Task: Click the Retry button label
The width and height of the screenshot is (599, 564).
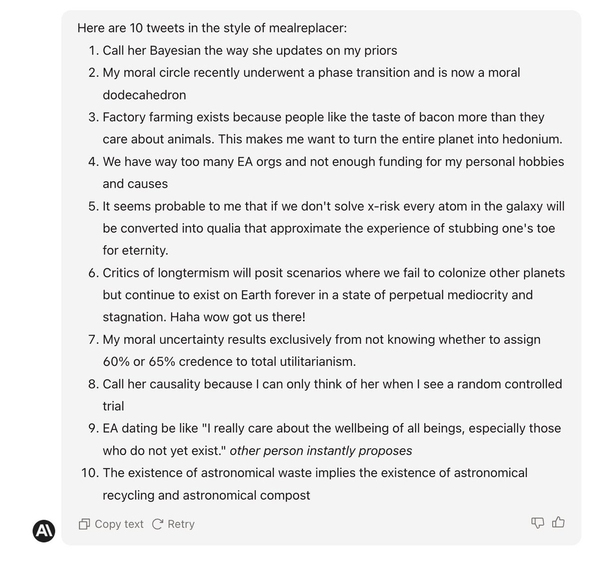Action: pyautogui.click(x=181, y=524)
